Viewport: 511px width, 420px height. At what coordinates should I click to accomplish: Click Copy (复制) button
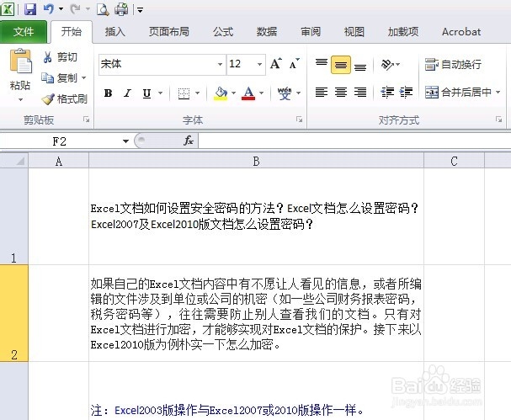point(60,78)
